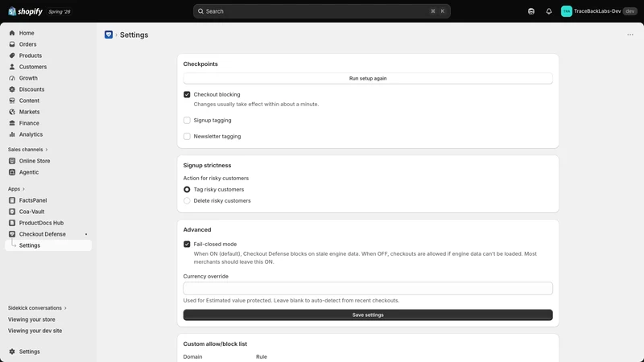Click the FactsPanel app icon
The image size is (644, 362).
point(12,200)
